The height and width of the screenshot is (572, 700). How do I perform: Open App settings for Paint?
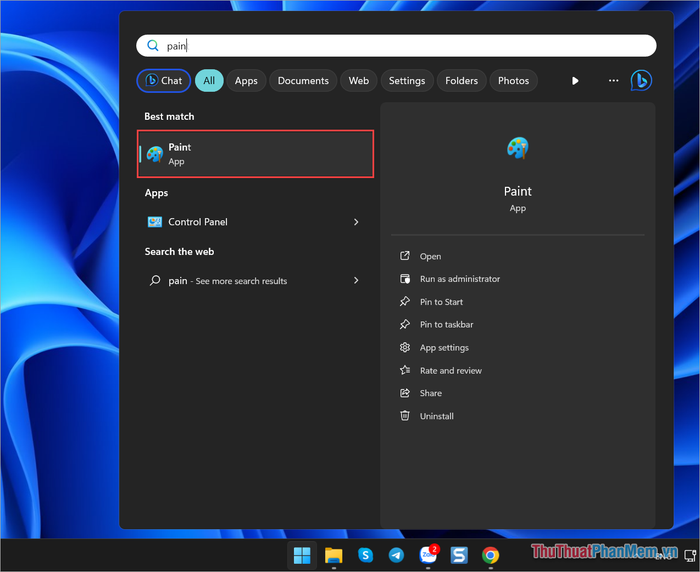click(x=444, y=347)
